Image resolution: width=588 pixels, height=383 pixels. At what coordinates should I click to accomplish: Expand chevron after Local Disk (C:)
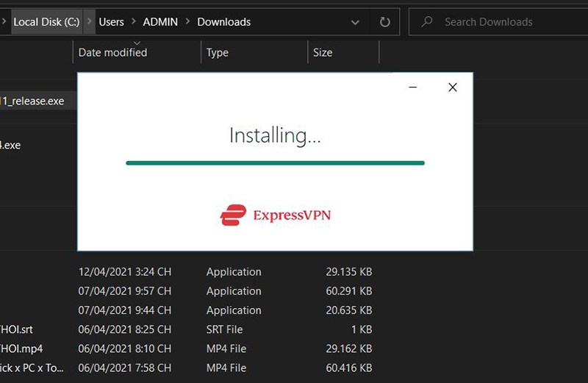(x=89, y=22)
